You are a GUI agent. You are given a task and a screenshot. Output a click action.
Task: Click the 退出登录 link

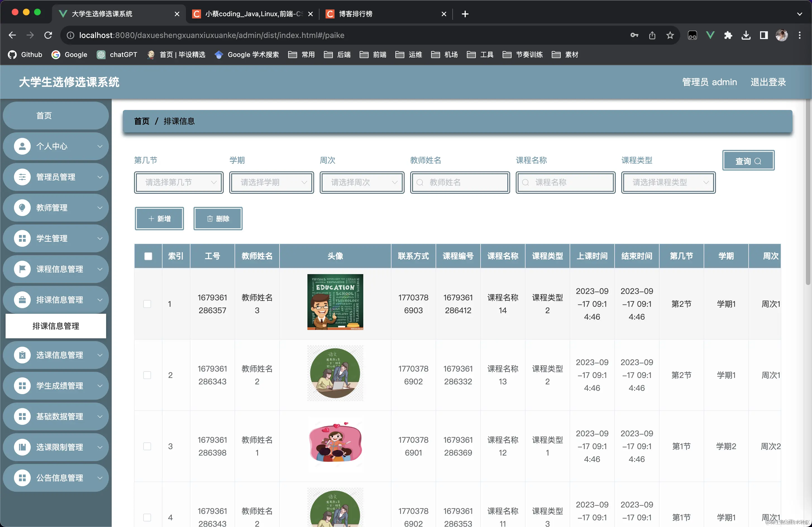(768, 82)
